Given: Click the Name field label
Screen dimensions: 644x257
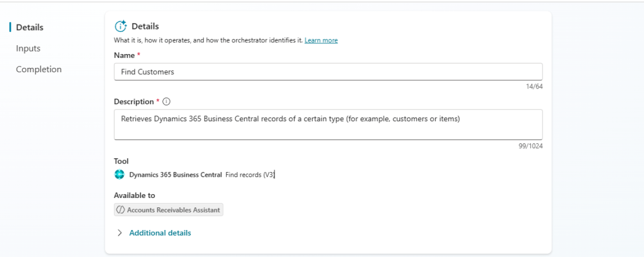Looking at the screenshot, I should pyautogui.click(x=124, y=56).
